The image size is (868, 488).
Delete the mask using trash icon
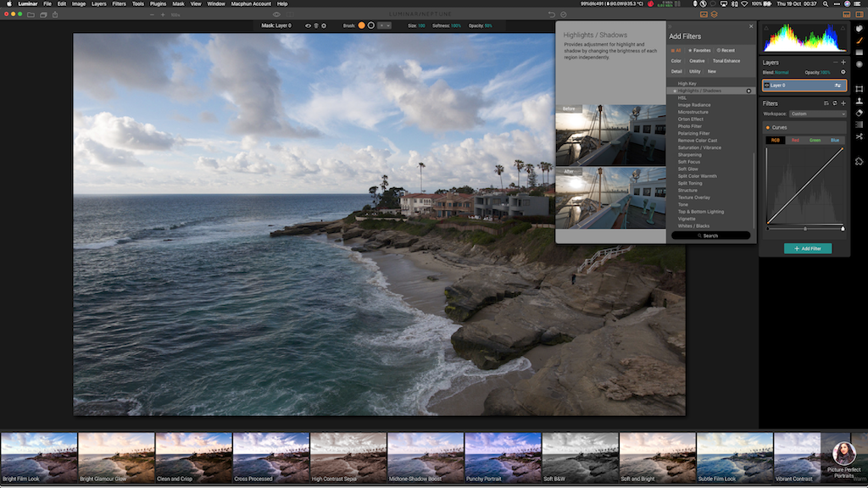(315, 25)
